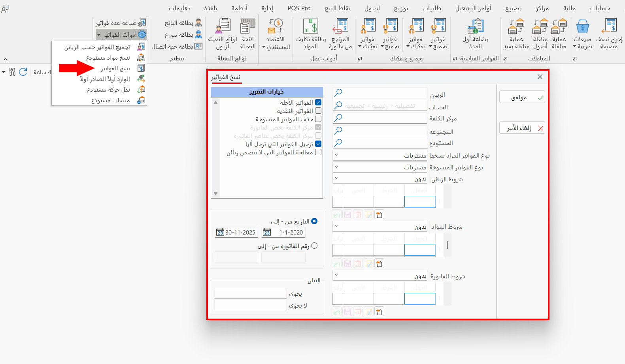The height and width of the screenshot is (364, 625).
Task: Enable معالجة الفواتير التي لا تتضمن زبائن
Action: [318, 152]
